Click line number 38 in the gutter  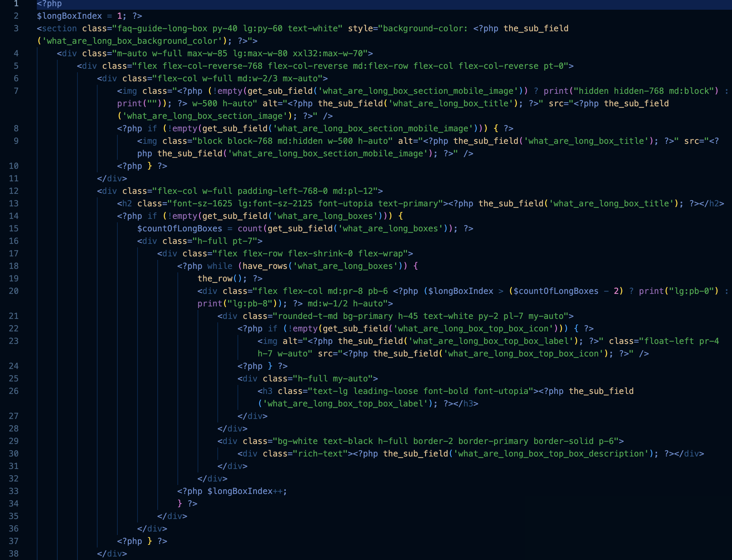[14, 554]
